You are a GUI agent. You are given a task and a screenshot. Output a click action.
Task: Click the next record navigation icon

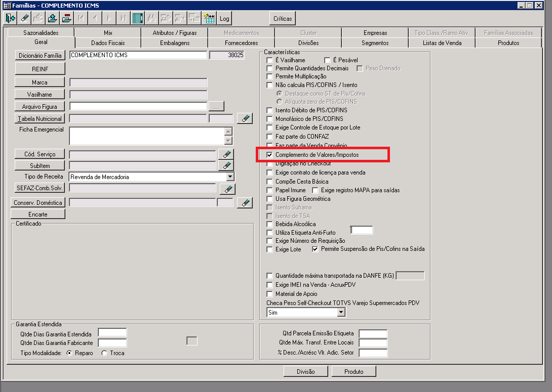(x=109, y=18)
